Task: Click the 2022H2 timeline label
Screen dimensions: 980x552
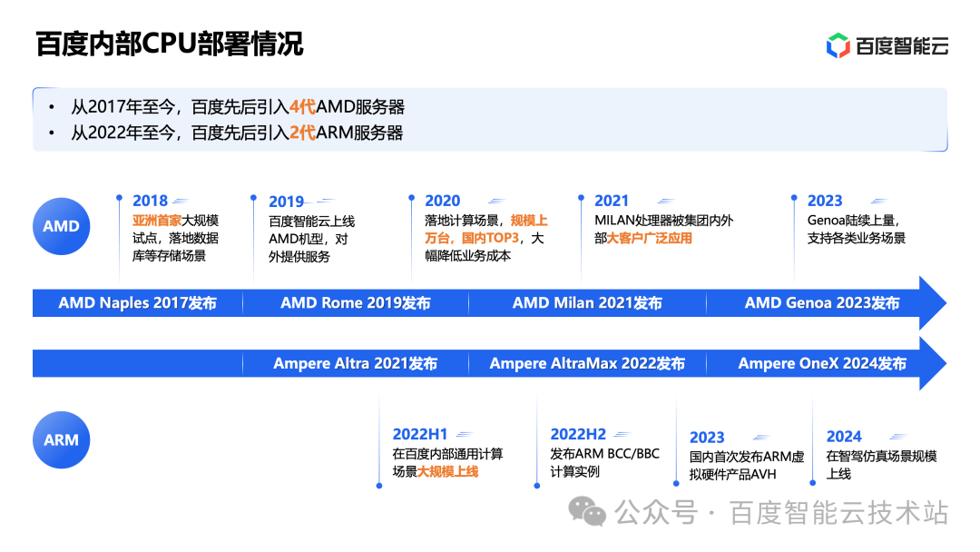Action: pyautogui.click(x=578, y=434)
